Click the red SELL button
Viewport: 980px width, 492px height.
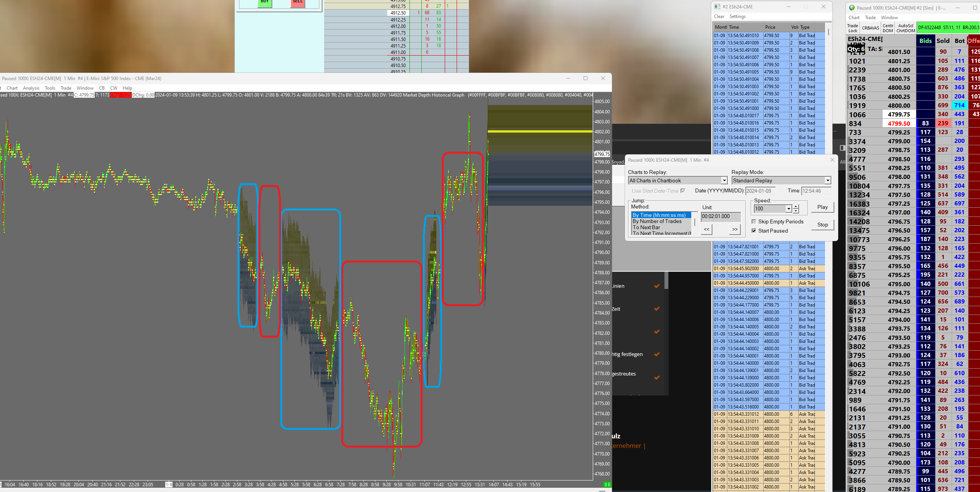298,2
